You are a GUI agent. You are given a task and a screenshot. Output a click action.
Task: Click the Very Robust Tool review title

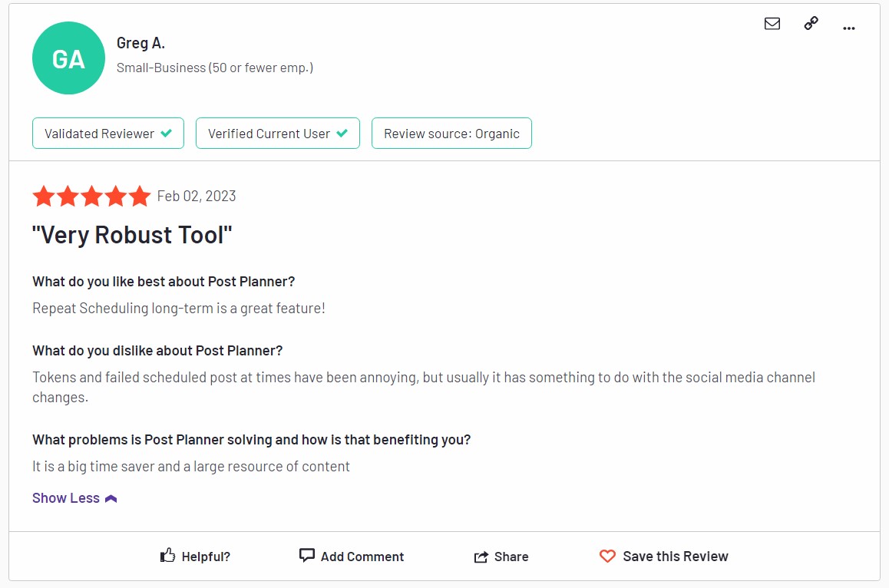pyautogui.click(x=131, y=234)
